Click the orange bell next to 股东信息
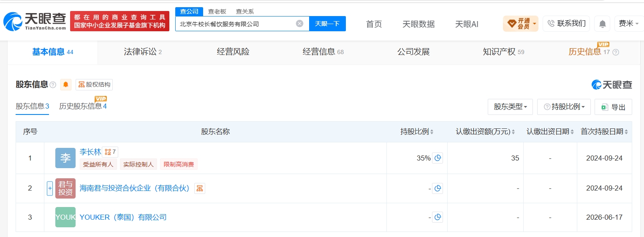The height and width of the screenshot is (237, 644). click(65, 84)
